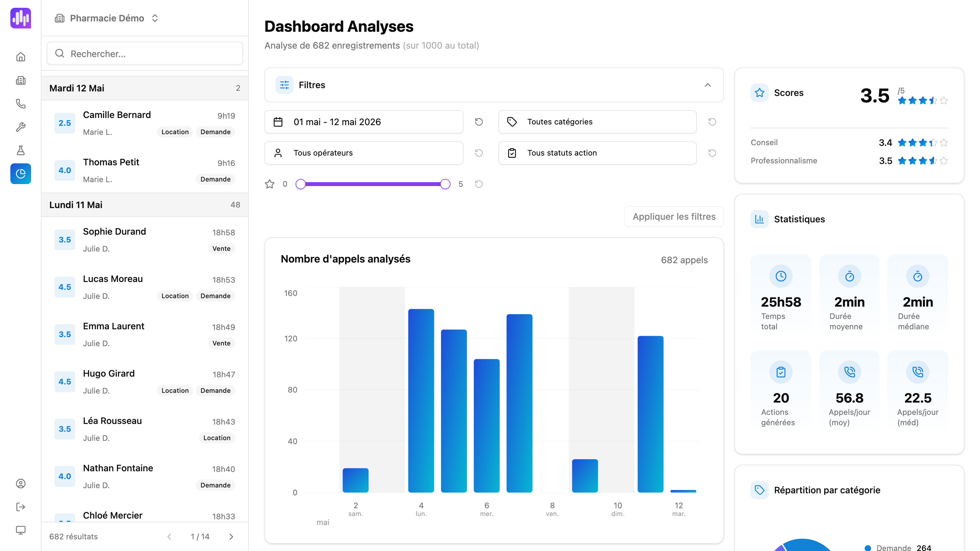The height and width of the screenshot is (551, 980).
Task: Open the phone calls sidebar icon
Action: click(x=20, y=103)
